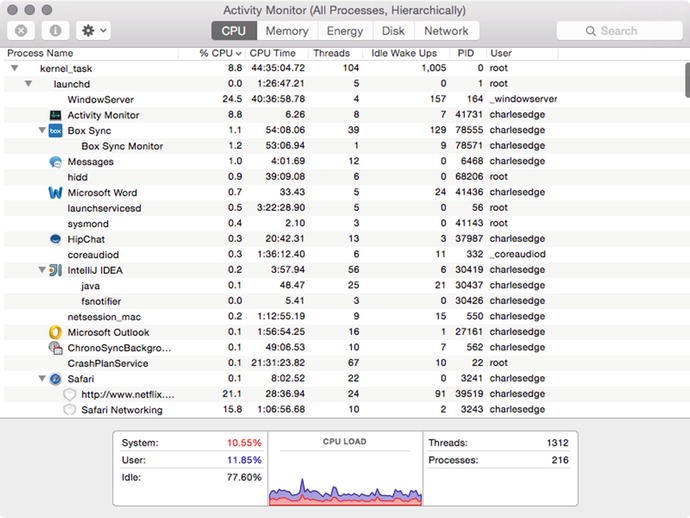
Task: Click the Microsoft Outlook app icon
Action: pyautogui.click(x=55, y=332)
